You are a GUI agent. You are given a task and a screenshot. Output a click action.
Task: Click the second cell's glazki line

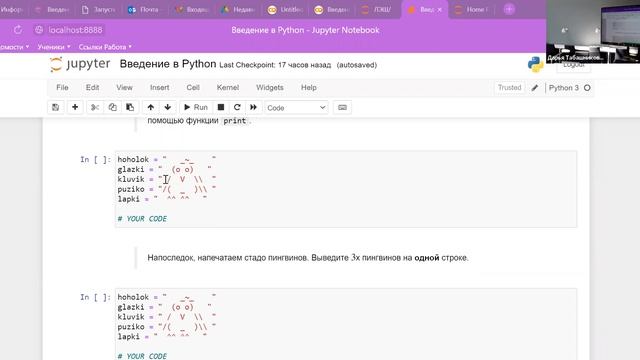tap(164, 307)
